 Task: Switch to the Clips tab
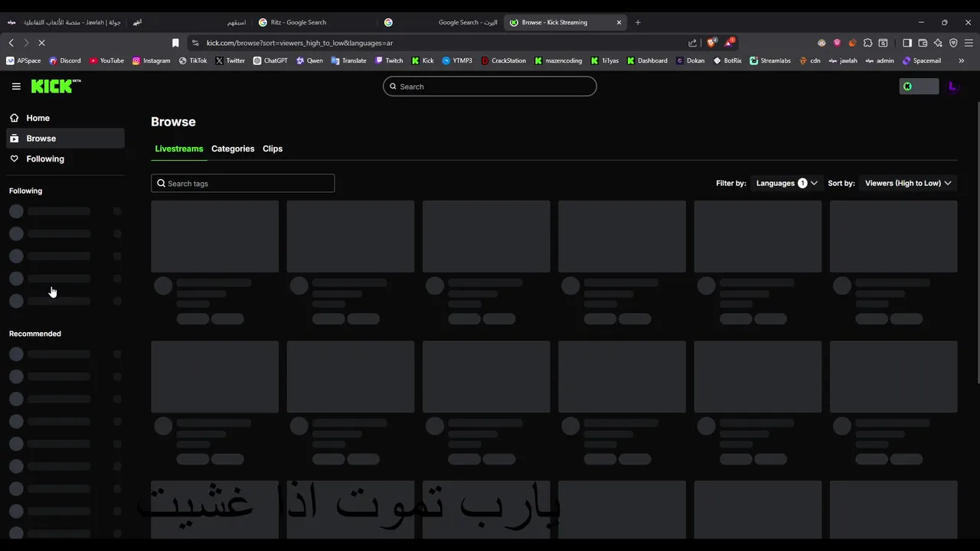coord(273,148)
